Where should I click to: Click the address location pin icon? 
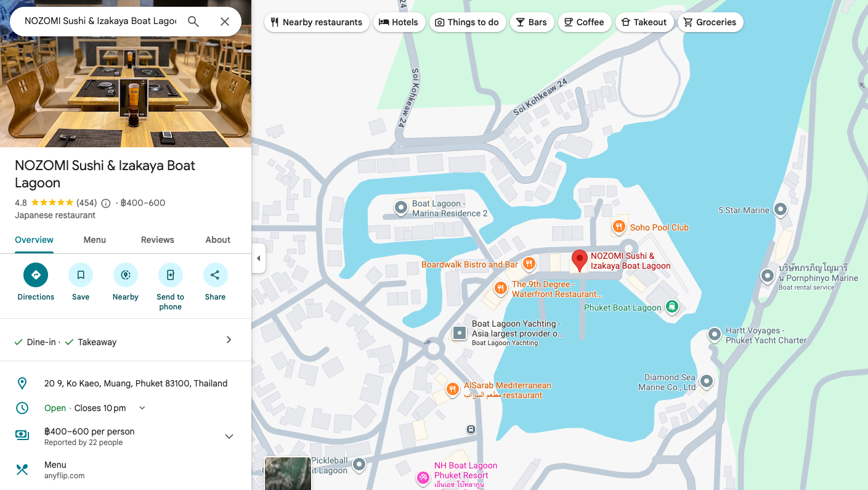[22, 383]
